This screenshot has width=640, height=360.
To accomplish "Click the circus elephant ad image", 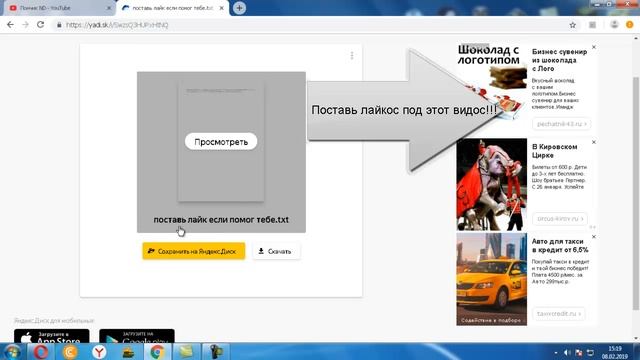I will (x=491, y=184).
